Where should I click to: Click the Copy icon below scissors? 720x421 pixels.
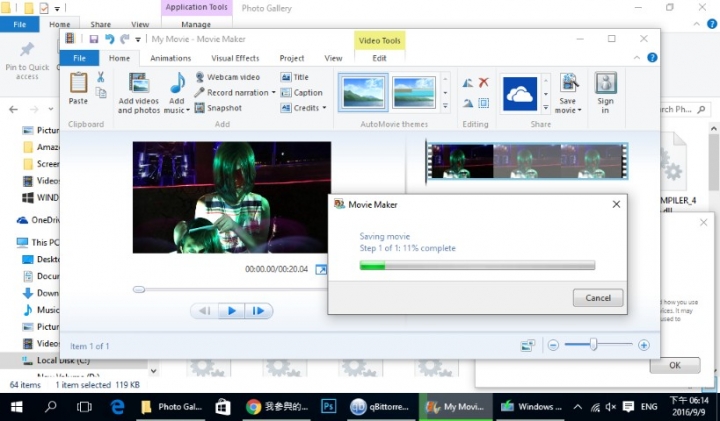(x=101, y=92)
